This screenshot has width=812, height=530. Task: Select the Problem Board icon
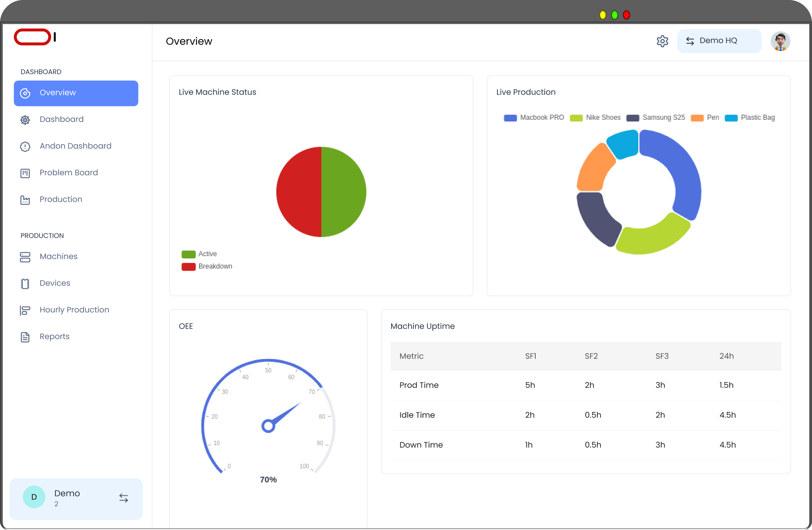[25, 173]
